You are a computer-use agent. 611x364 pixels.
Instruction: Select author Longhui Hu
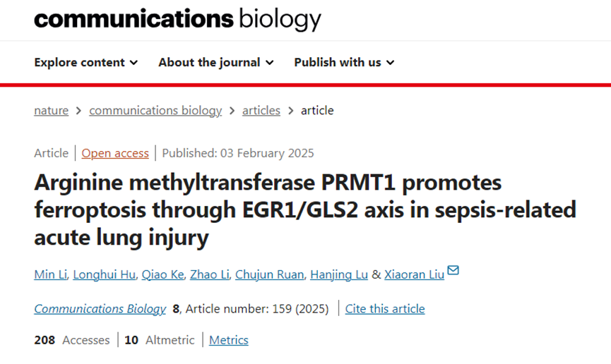pos(103,274)
